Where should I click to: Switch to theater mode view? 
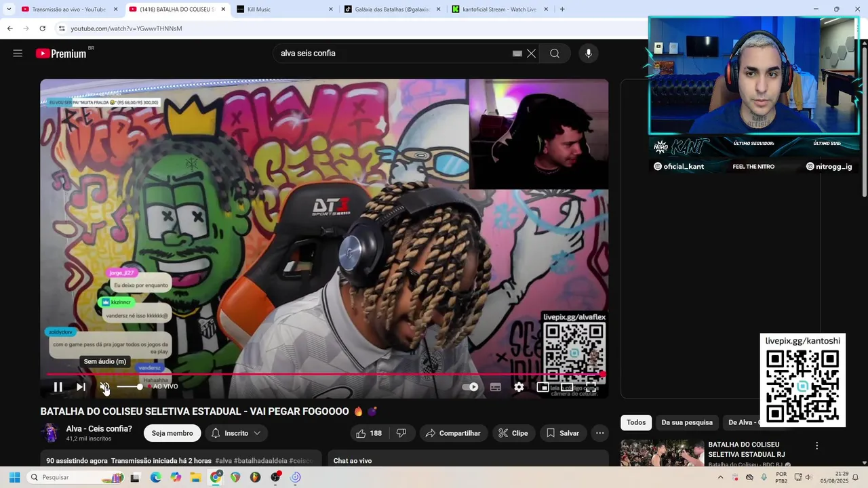coord(566,387)
